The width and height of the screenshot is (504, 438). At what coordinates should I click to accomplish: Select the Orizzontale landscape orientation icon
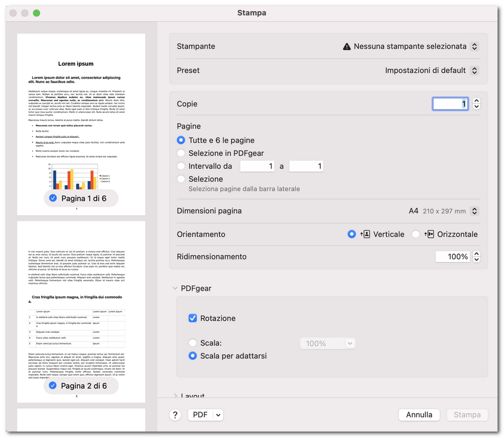pyautogui.click(x=431, y=234)
